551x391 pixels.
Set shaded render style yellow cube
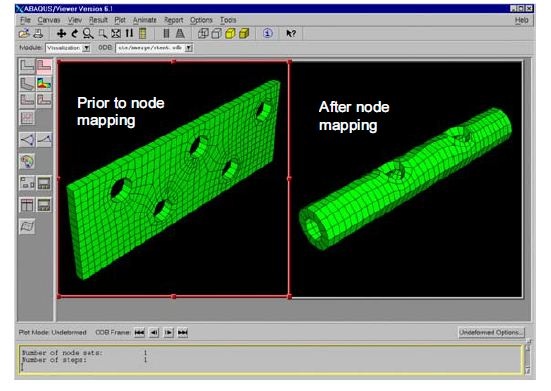[244, 33]
